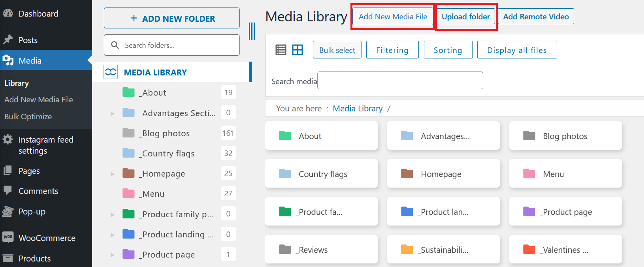Click the Posts pushpin icon
The width and height of the screenshot is (644, 267).
pos(8,39)
